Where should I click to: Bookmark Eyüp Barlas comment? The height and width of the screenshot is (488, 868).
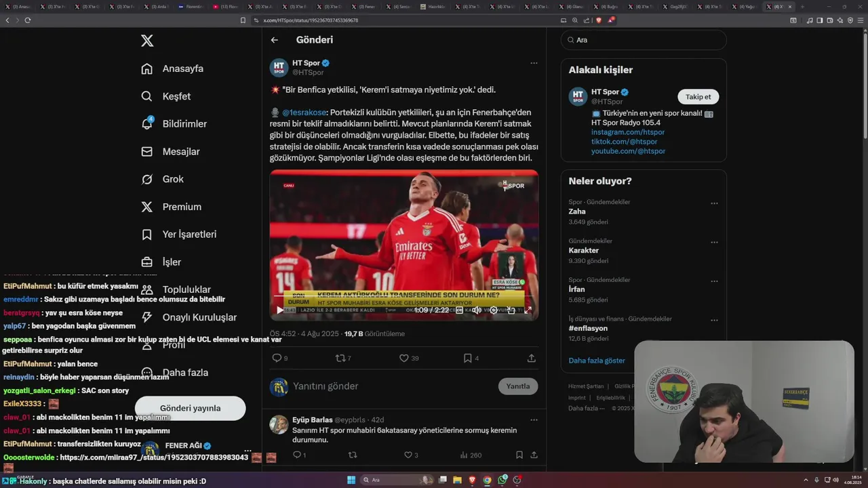[x=519, y=455]
